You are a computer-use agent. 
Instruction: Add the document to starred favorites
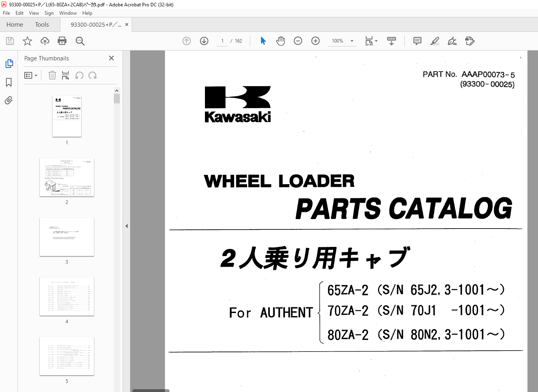point(27,41)
